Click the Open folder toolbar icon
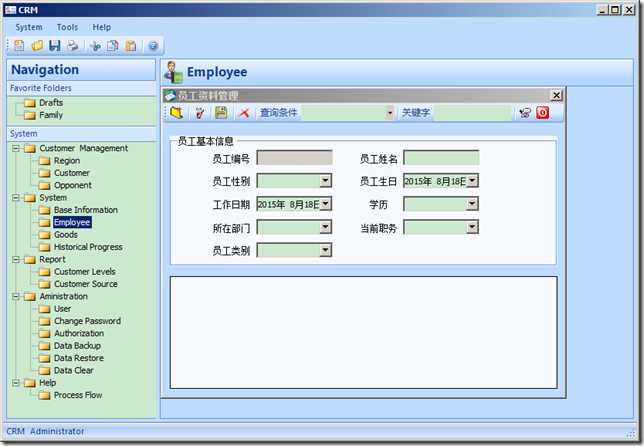 (37, 46)
